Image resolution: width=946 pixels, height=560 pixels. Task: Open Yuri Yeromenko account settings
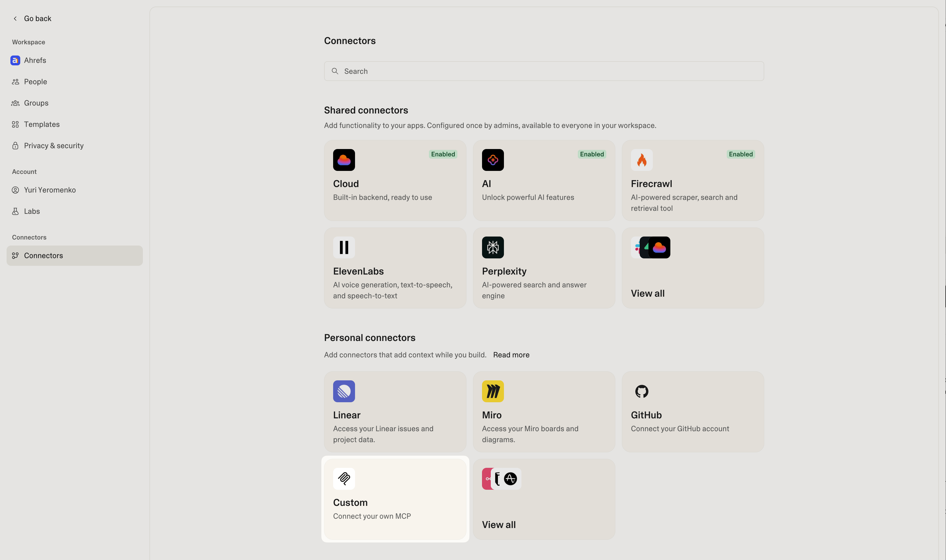point(50,190)
